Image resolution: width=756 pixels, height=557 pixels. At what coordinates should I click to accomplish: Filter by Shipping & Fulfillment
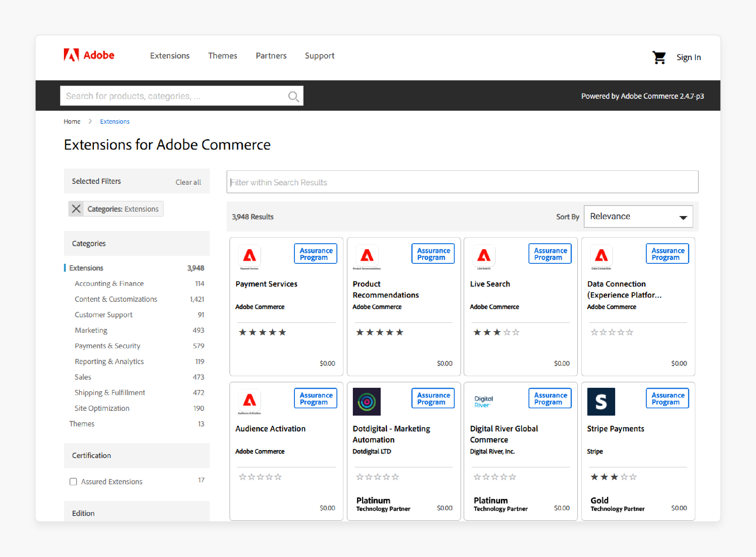coord(110,393)
